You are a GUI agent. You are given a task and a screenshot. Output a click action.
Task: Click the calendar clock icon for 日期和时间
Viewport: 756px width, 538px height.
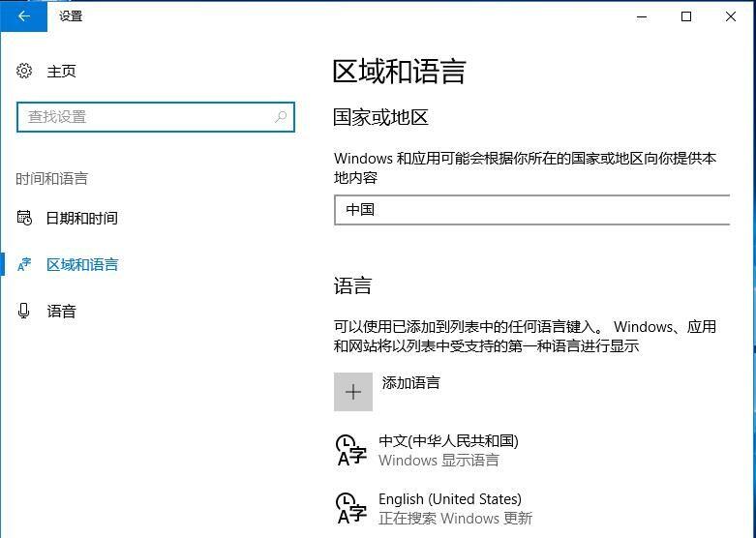tap(24, 218)
